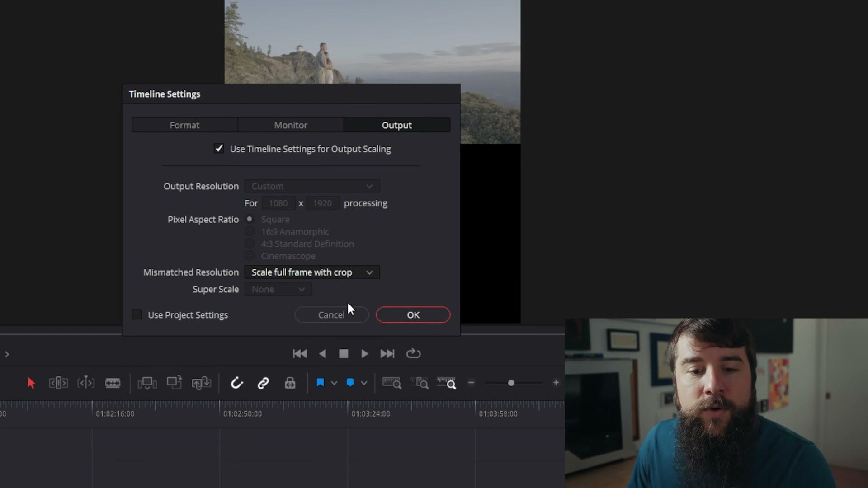Click the Custom Zoom icon
The height and width of the screenshot is (488, 868).
(x=447, y=383)
